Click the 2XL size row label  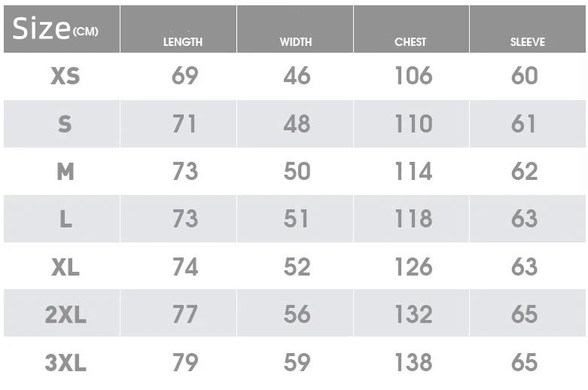click(66, 315)
